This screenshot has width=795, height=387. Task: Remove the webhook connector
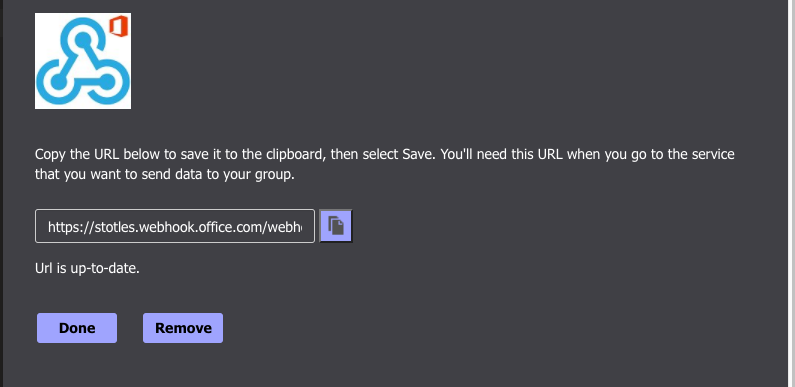coord(183,328)
